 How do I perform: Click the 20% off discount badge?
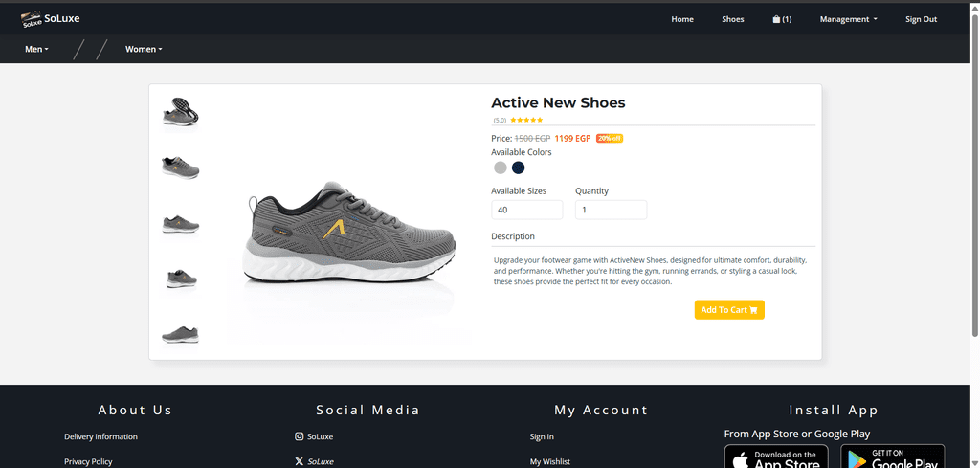610,138
